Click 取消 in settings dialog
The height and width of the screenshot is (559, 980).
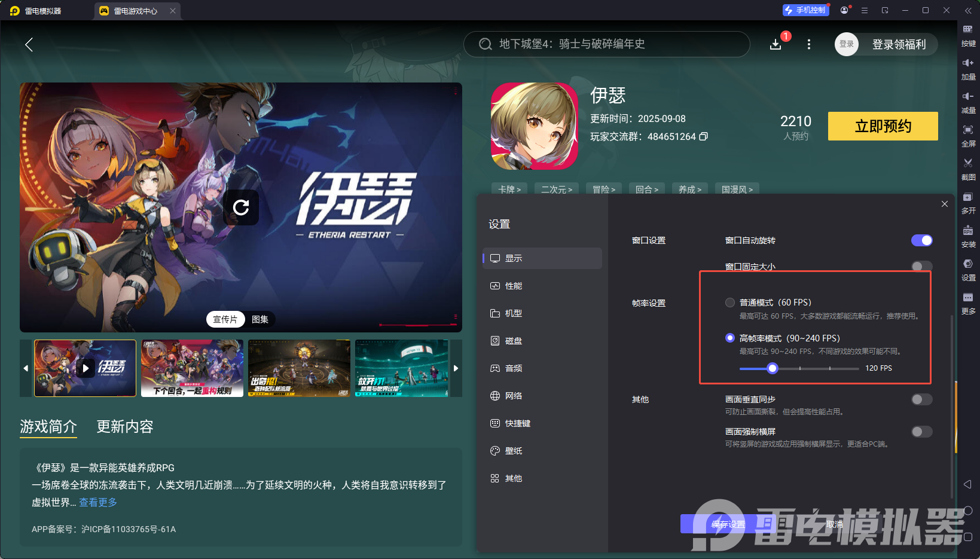click(x=835, y=524)
